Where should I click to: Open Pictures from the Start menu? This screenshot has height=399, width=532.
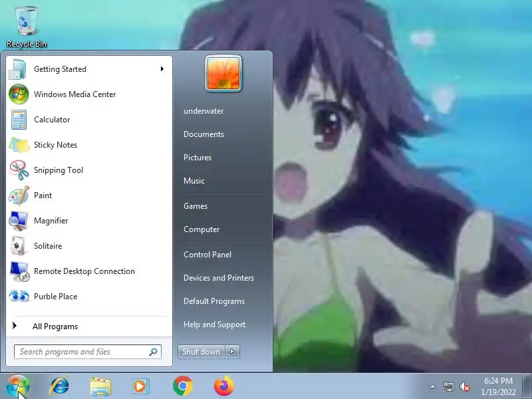(198, 158)
